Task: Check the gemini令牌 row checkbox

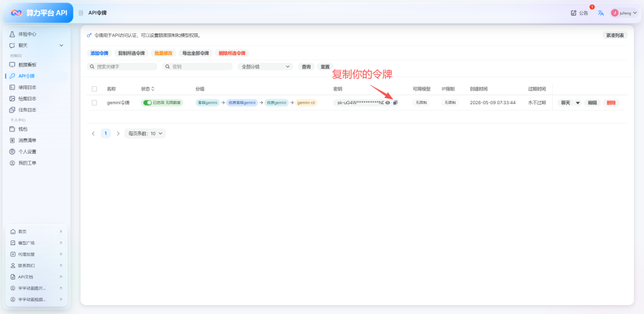Action: click(94, 102)
